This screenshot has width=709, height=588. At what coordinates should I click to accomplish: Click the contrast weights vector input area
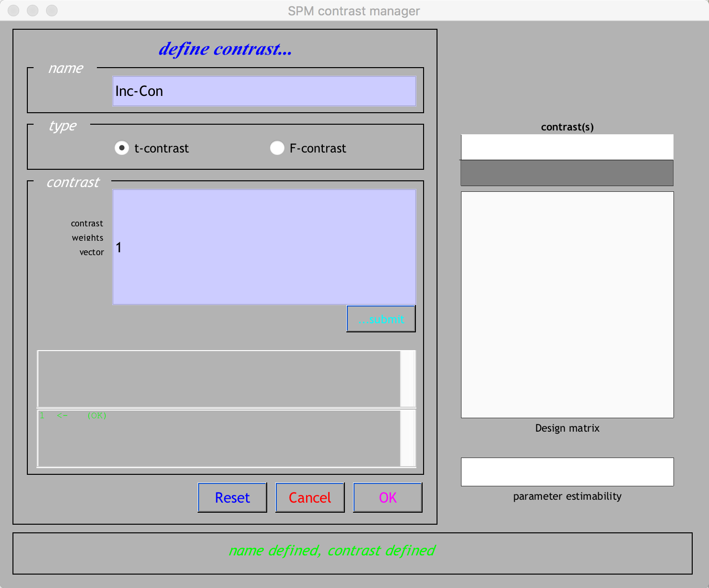click(264, 247)
